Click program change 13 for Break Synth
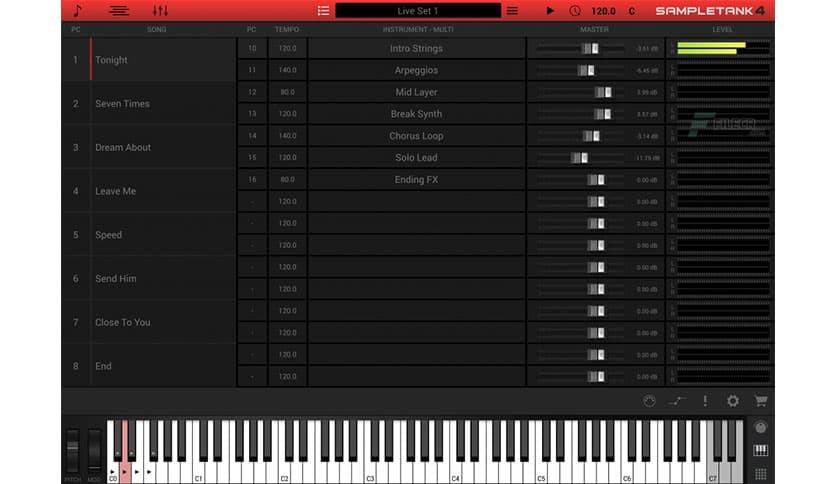 point(252,114)
